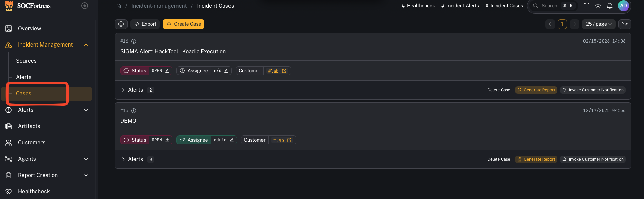Open the AD user avatar menu
This screenshot has height=199, width=644.
623,6
